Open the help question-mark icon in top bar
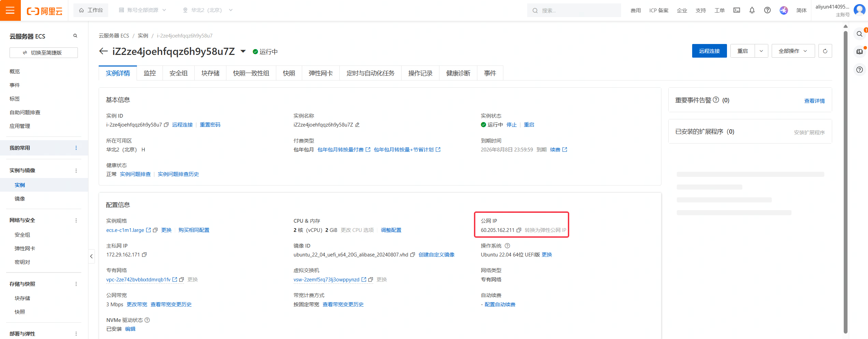This screenshot has width=868, height=339. (767, 10)
